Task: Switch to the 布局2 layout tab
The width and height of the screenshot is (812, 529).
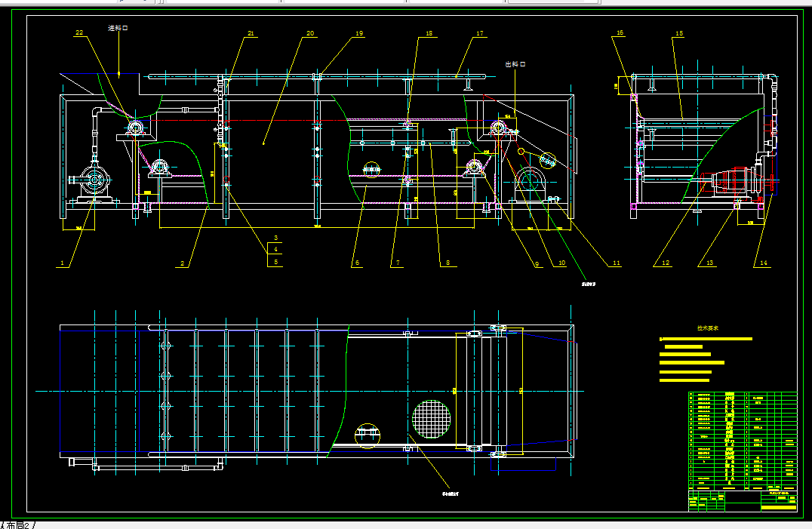Action: [x=17, y=525]
